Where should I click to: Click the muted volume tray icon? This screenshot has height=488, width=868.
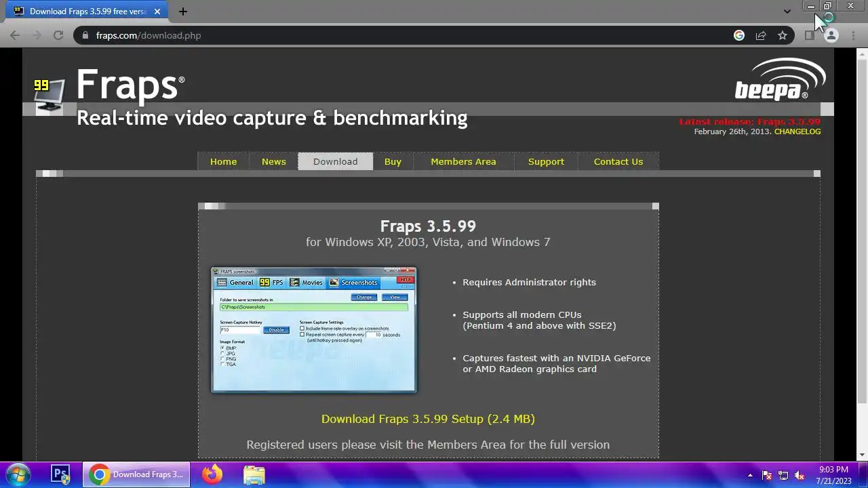click(x=800, y=475)
